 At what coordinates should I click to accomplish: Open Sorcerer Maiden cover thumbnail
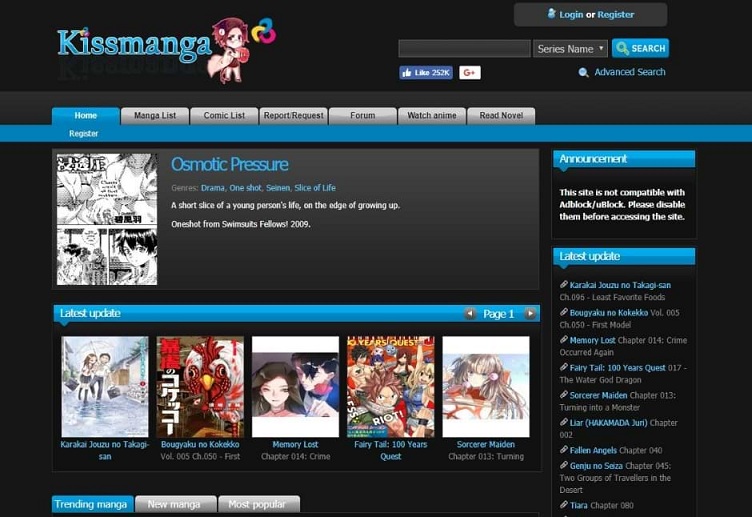(486, 387)
